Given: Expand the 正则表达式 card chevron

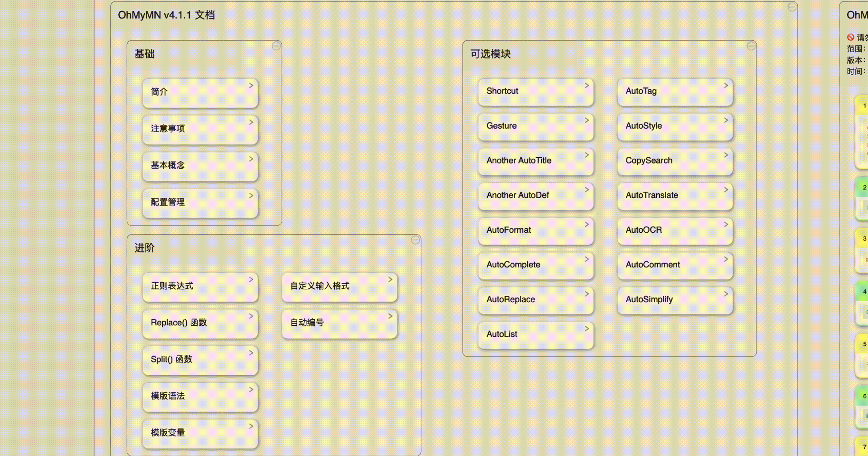Looking at the screenshot, I should coord(251,279).
